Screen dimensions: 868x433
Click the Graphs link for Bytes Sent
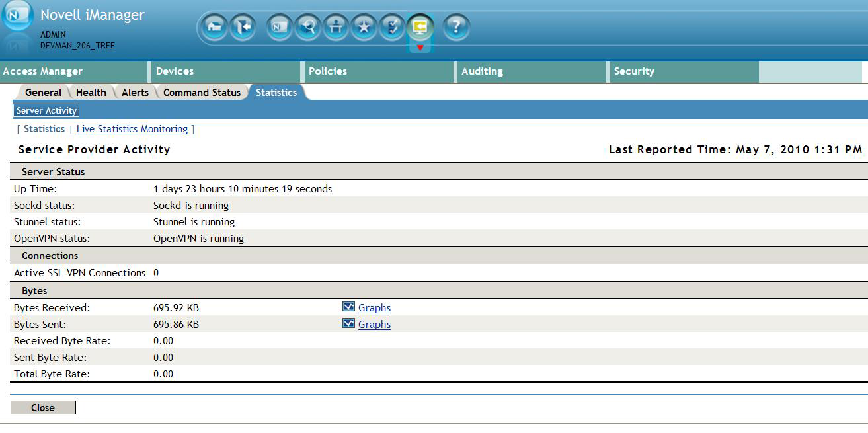374,324
